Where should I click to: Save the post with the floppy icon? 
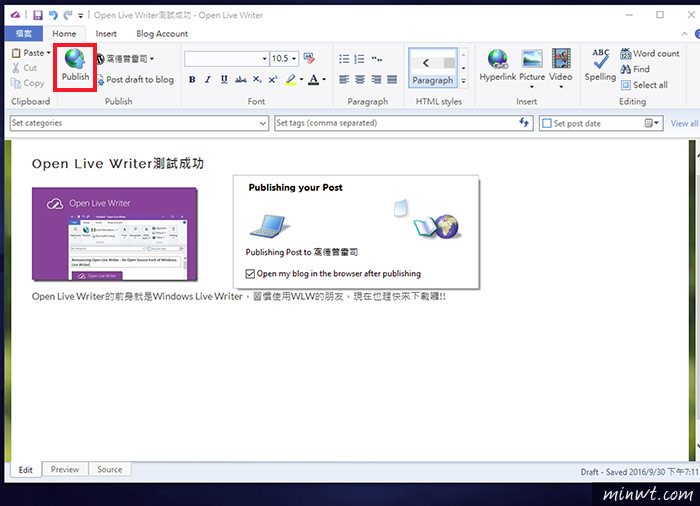click(38, 15)
